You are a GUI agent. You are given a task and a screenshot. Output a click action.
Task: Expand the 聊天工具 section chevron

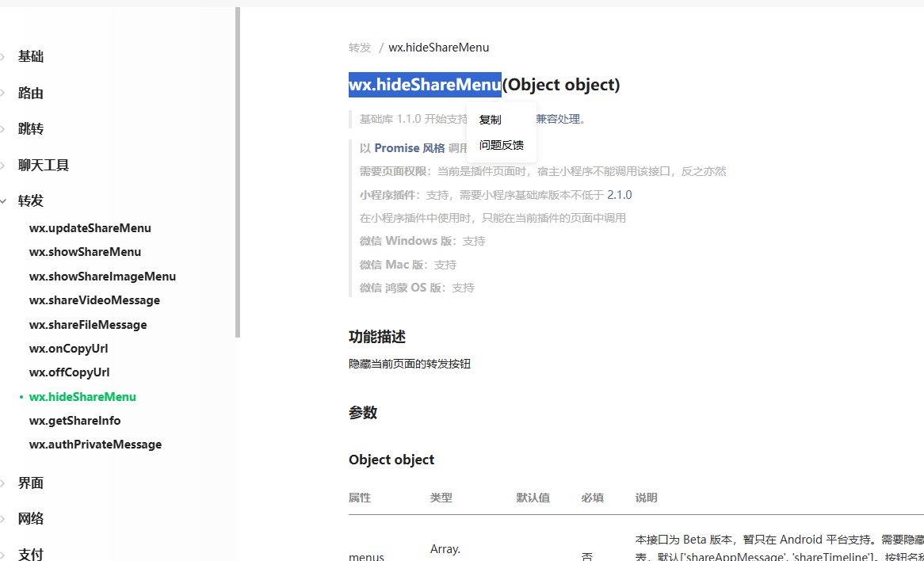coord(3,166)
